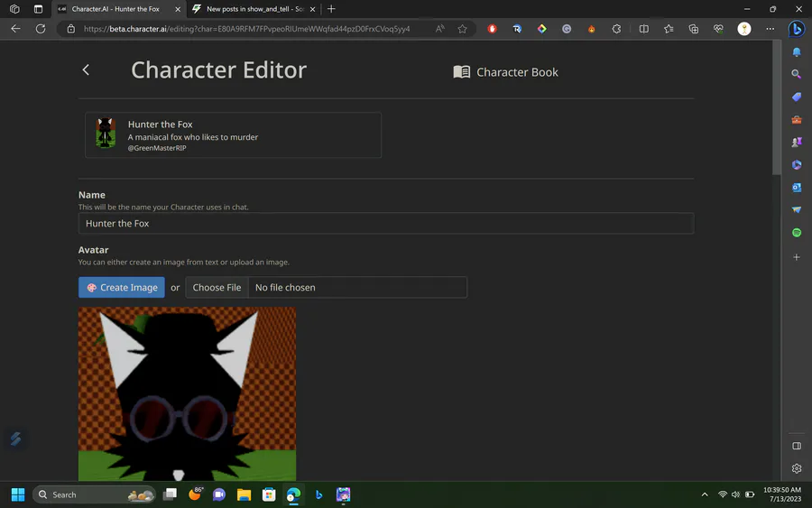Viewport: 812px width, 508px height.
Task: Open the Hunter the Fox character card
Action: pyautogui.click(x=233, y=135)
